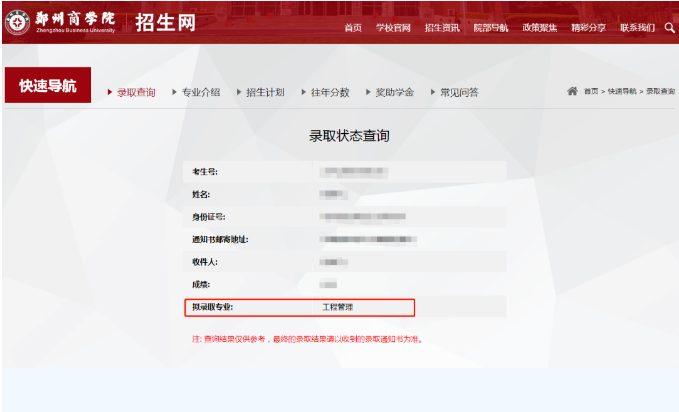Screen dimensions: 679x412
Task: Click the arrow before 奖助学金
Action: tap(369, 92)
